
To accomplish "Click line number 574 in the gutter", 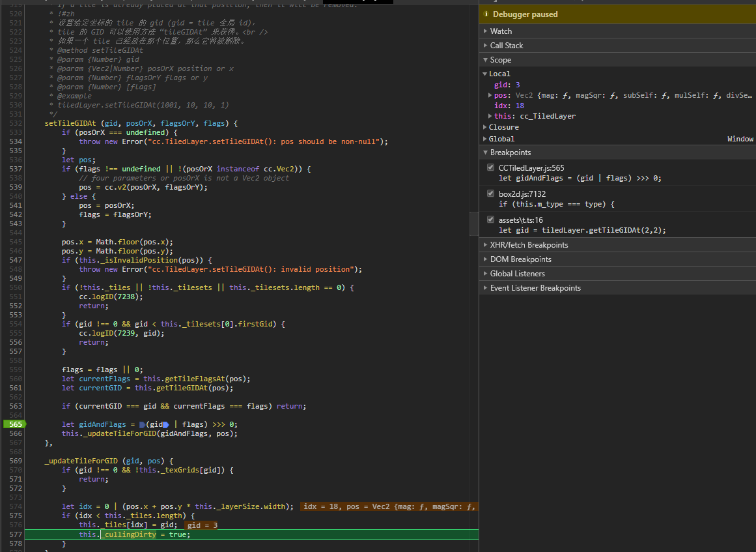I will pyautogui.click(x=15, y=506).
